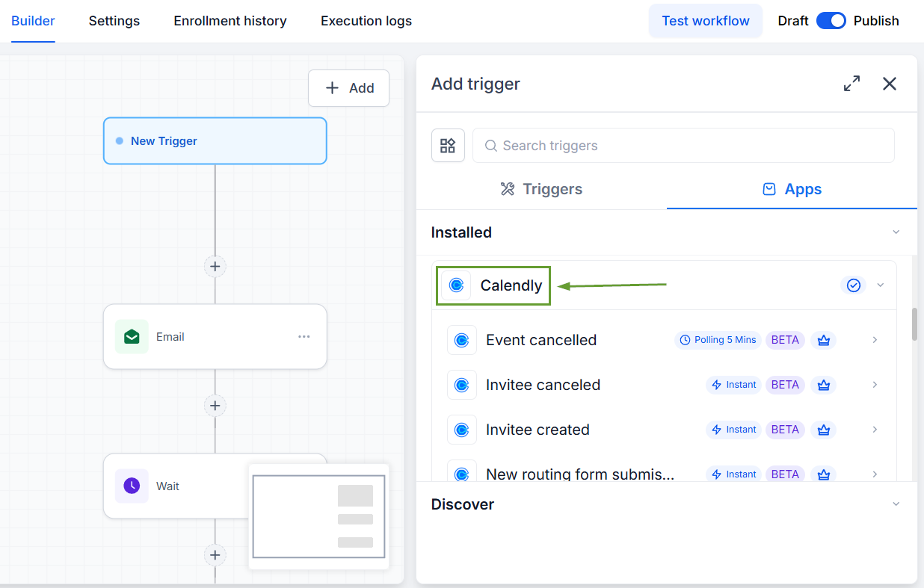Click the Email step envelope icon

[x=132, y=337]
